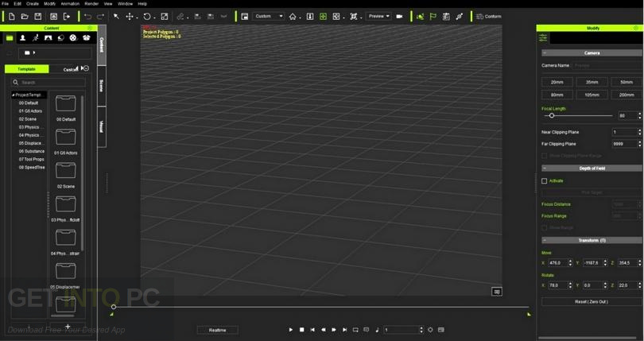Set lens to 105mm preset

(x=592, y=95)
